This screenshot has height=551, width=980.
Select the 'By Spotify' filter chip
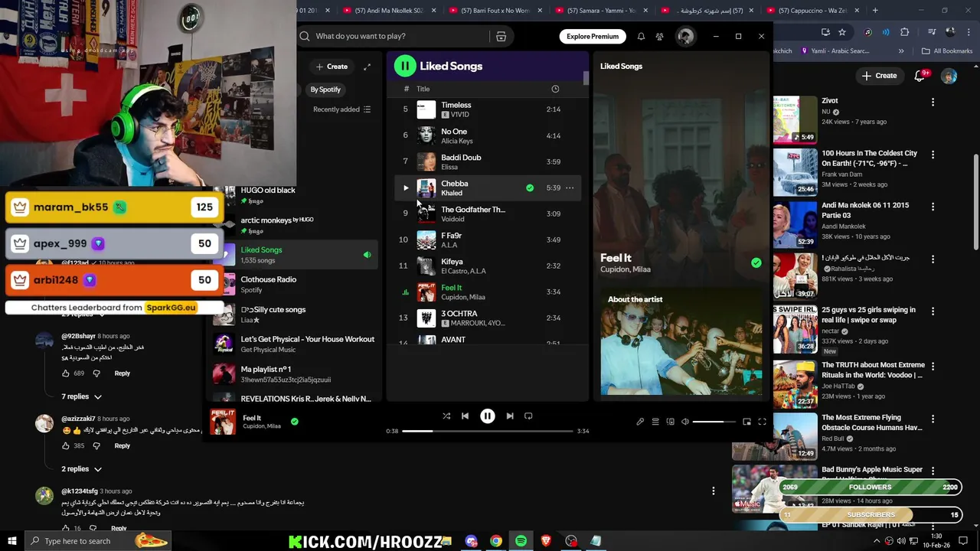[325, 90]
